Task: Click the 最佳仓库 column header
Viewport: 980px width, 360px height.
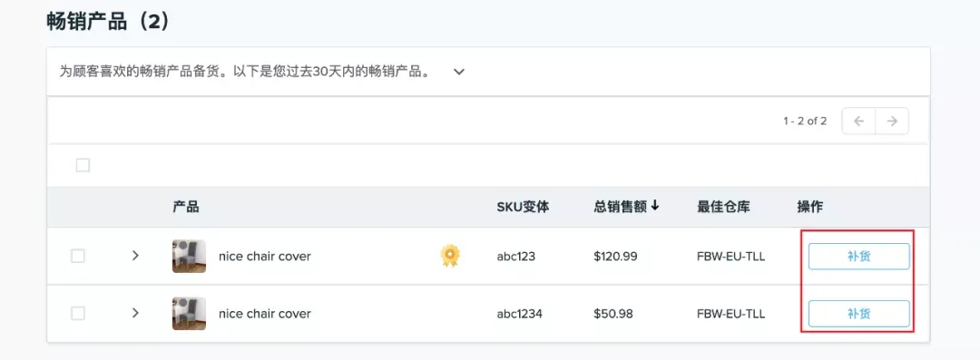Action: [723, 207]
